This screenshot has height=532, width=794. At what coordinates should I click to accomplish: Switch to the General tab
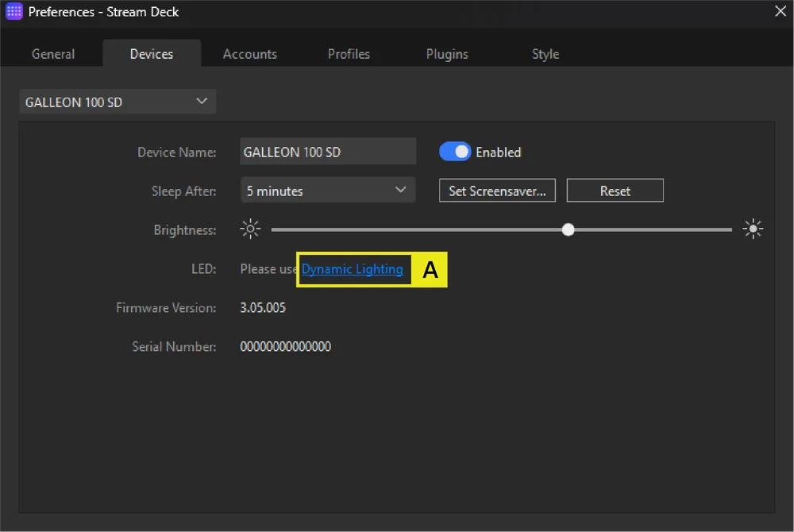53,54
